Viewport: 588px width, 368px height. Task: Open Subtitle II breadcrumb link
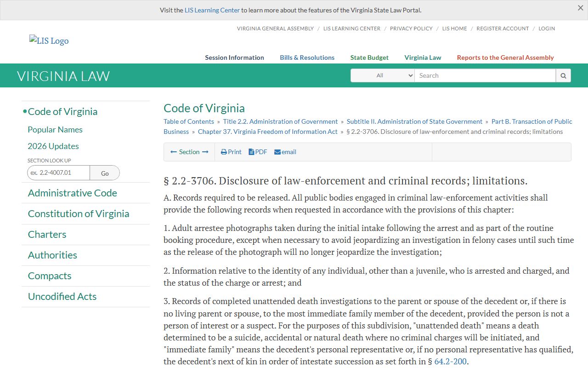tap(414, 121)
